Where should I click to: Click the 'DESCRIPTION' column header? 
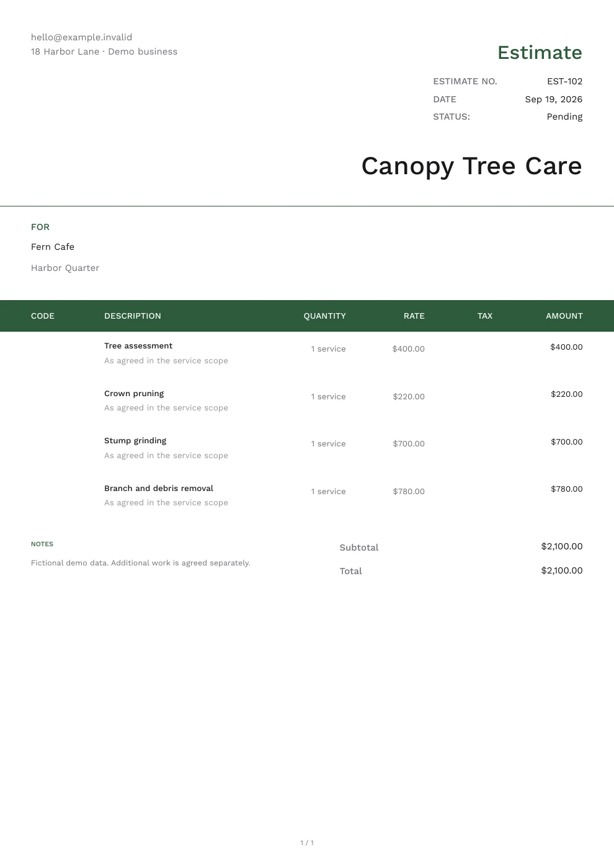(133, 316)
